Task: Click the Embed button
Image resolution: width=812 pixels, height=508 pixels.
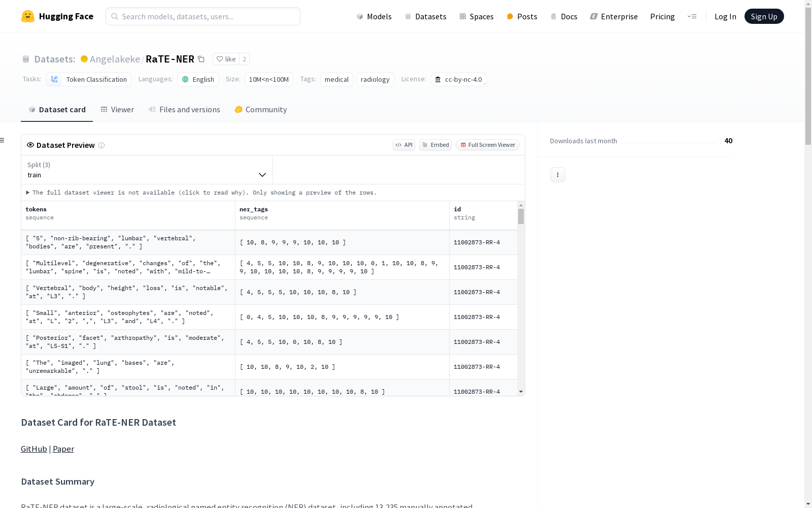Action: [x=435, y=145]
